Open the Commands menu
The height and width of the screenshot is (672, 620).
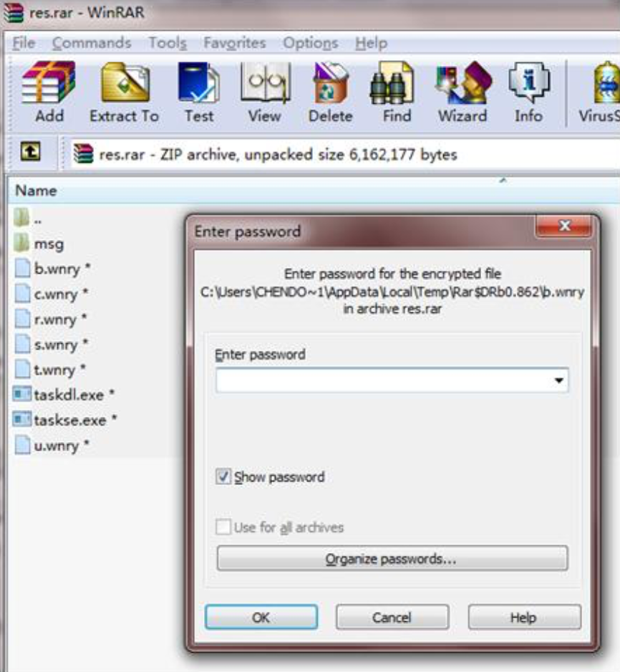(x=92, y=43)
